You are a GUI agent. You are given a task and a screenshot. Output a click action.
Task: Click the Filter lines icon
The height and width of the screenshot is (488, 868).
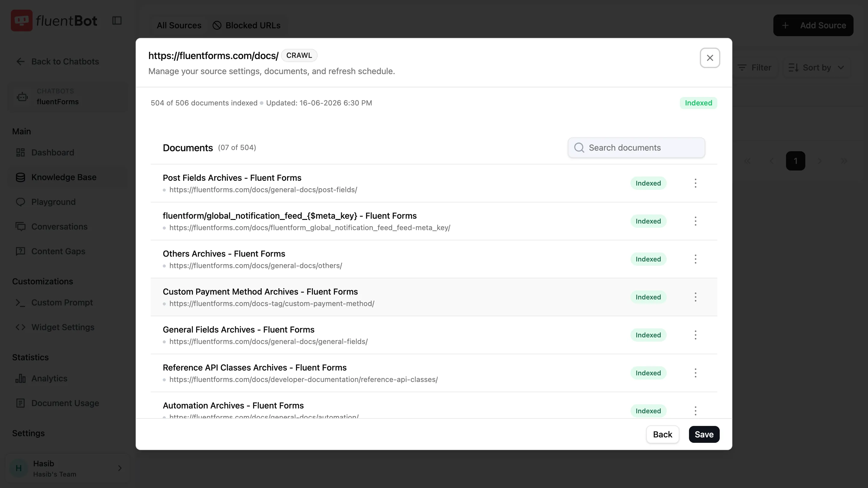click(x=742, y=68)
